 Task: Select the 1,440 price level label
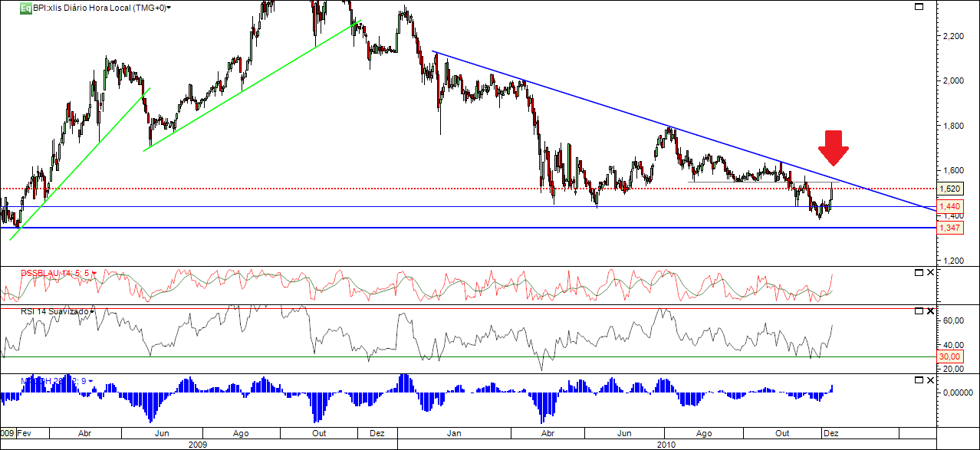coord(951,206)
